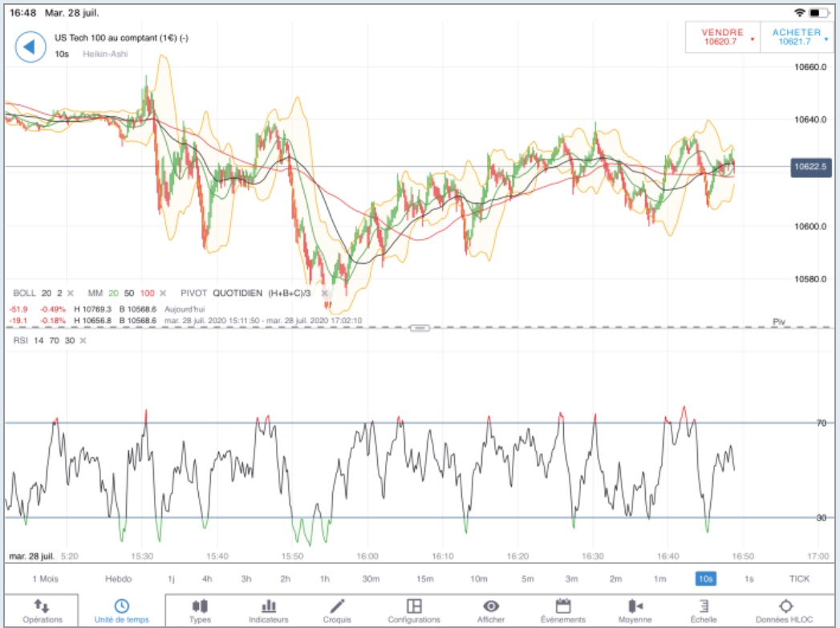
Task: Click the 10622.5 current price label
Action: pyautogui.click(x=810, y=167)
